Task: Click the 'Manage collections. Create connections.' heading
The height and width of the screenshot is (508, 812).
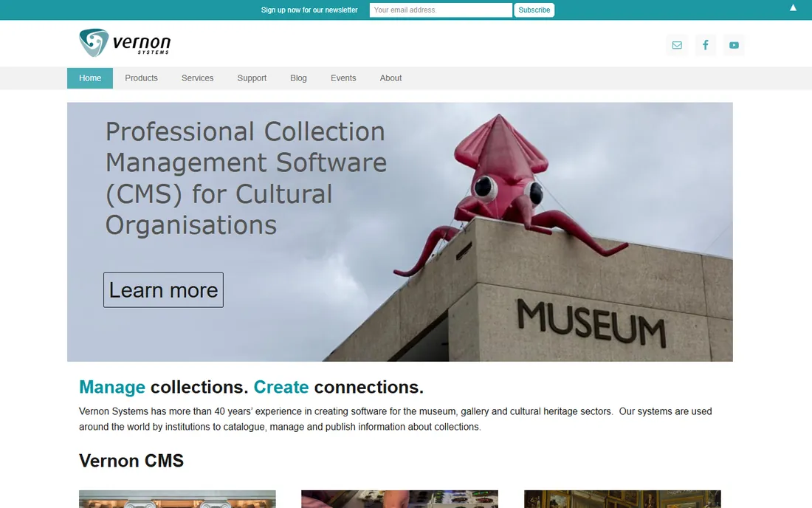Action: tap(251, 387)
